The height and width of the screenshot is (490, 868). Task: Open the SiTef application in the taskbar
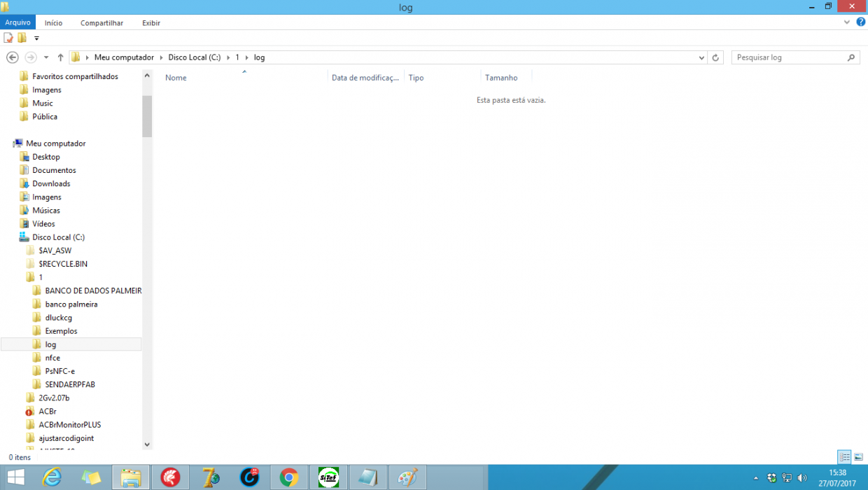[328, 477]
